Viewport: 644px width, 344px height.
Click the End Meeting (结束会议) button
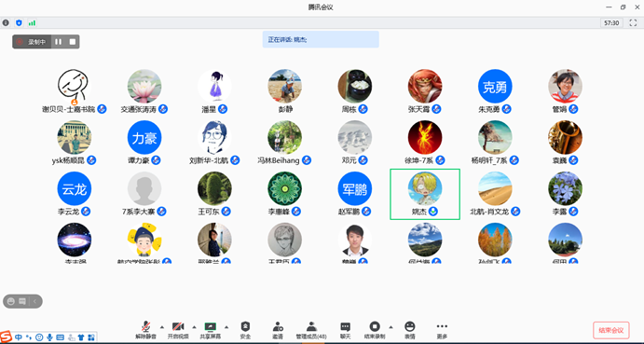[611, 330]
